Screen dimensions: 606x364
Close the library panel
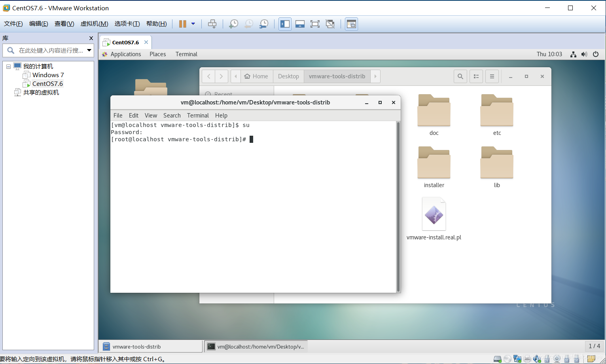(91, 38)
